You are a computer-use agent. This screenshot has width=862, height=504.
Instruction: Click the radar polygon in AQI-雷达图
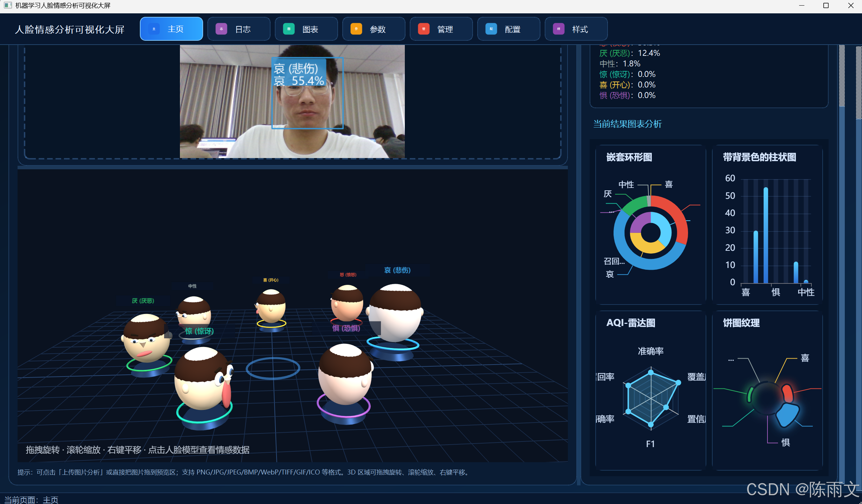(651, 398)
